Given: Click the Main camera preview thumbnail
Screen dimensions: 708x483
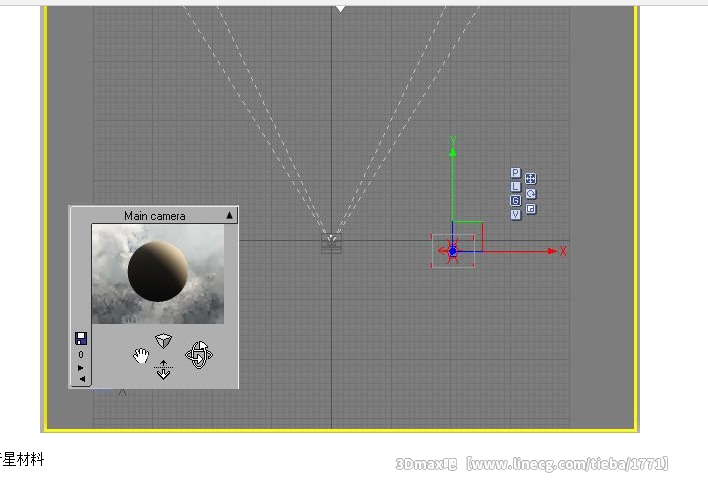Looking at the screenshot, I should coord(158,274).
